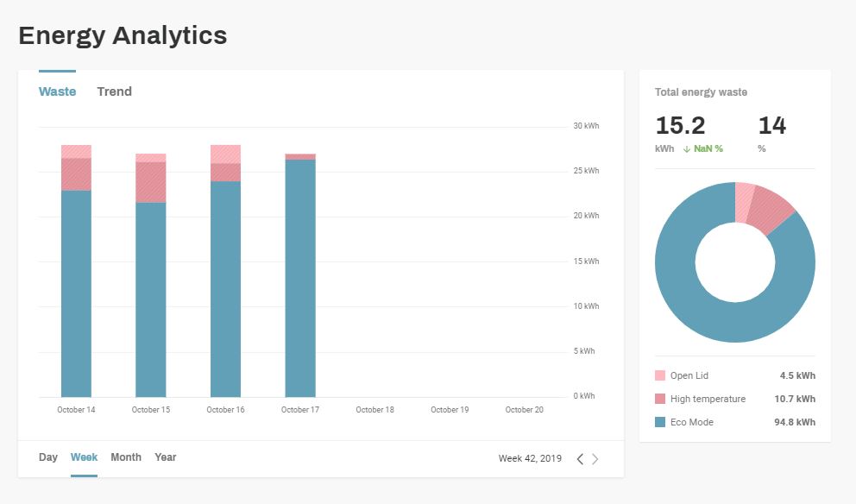The width and height of the screenshot is (856, 504).
Task: Select the Waste tab
Action: point(57,91)
